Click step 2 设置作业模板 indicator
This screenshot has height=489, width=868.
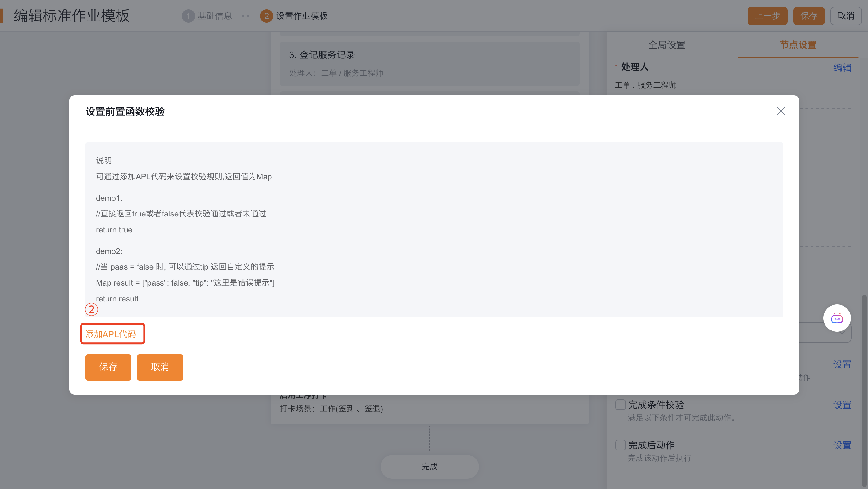coord(294,16)
